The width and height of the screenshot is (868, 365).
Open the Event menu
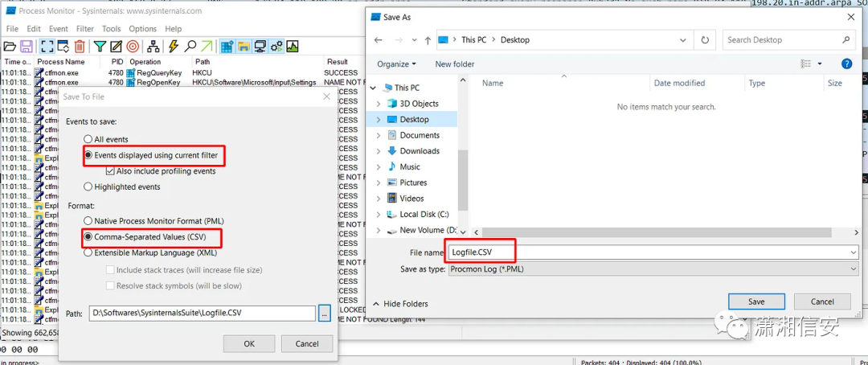[59, 29]
